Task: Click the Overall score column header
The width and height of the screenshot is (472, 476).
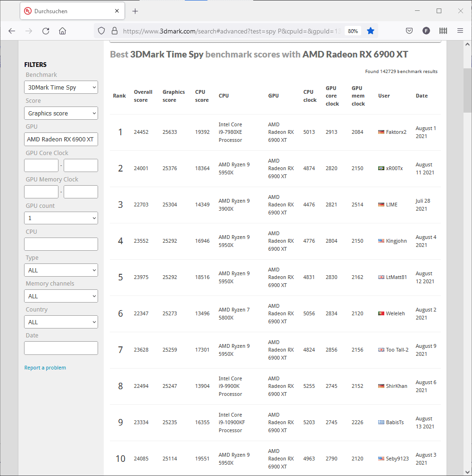Action: coord(143,96)
